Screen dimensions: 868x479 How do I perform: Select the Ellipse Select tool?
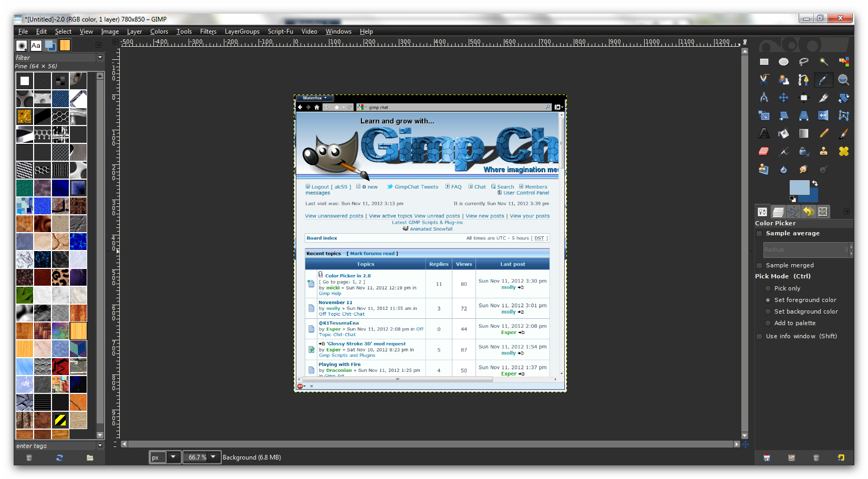[783, 62]
